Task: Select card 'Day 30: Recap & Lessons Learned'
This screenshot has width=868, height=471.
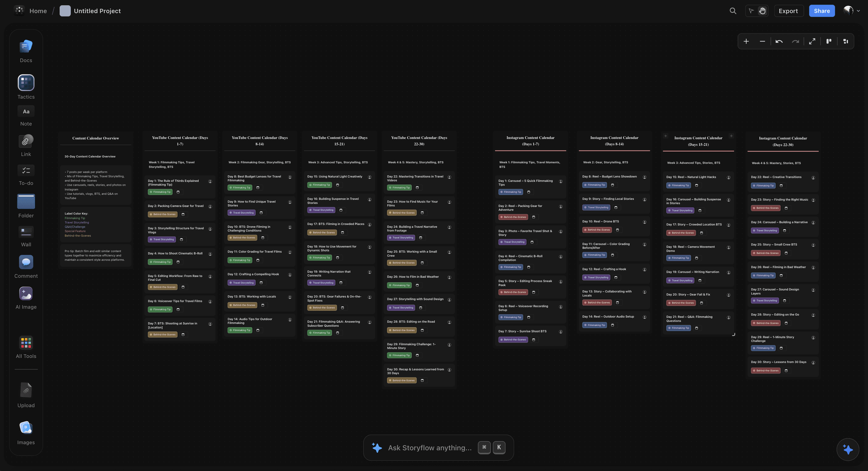Action: point(419,375)
